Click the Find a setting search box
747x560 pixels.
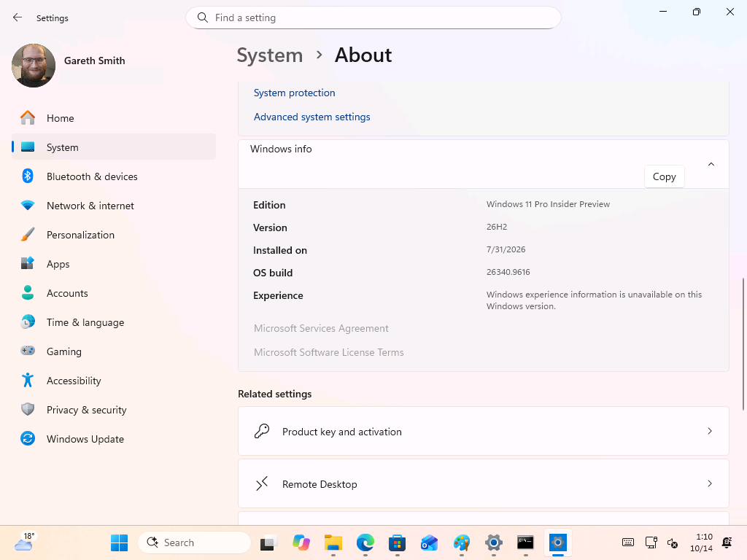[373, 17]
